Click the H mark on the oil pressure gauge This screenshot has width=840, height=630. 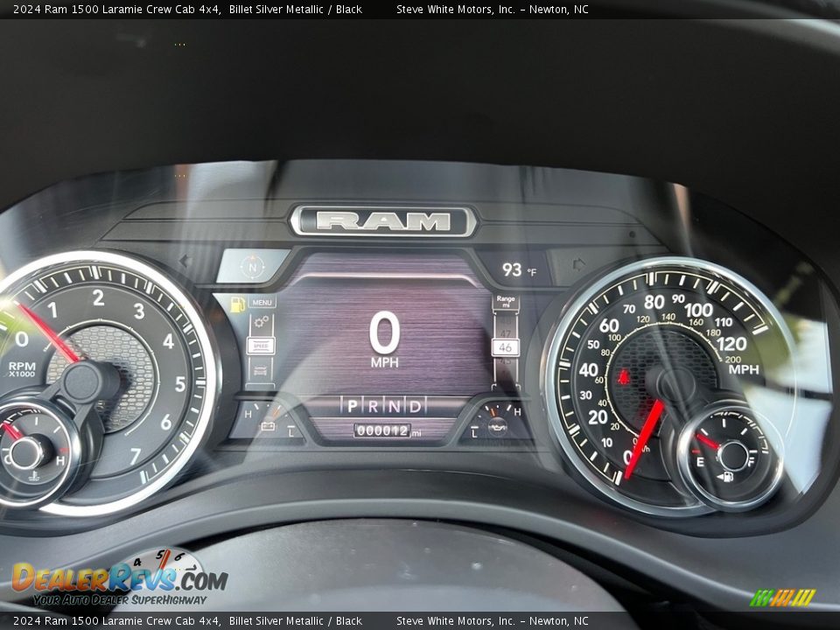(x=517, y=412)
